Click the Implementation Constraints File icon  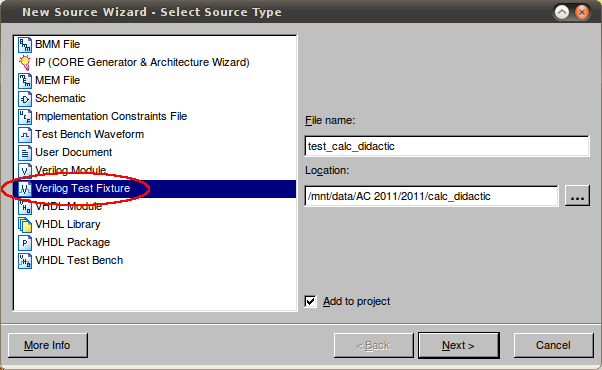pos(25,117)
